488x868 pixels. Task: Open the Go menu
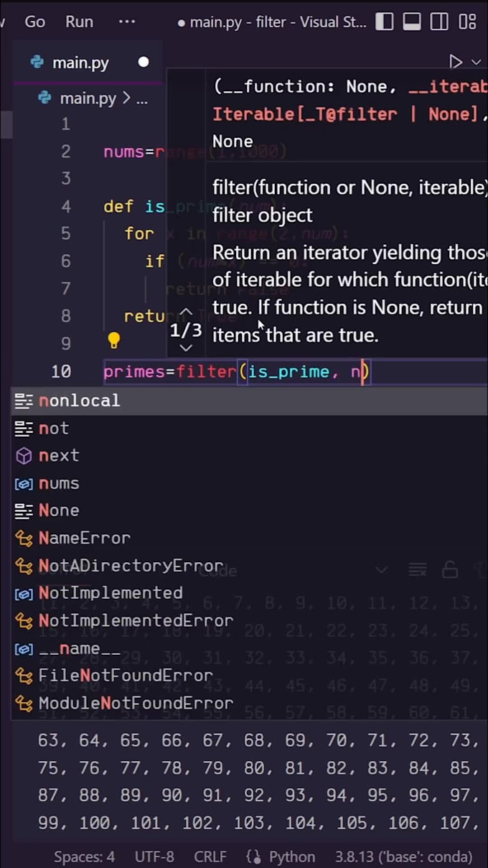pos(35,22)
